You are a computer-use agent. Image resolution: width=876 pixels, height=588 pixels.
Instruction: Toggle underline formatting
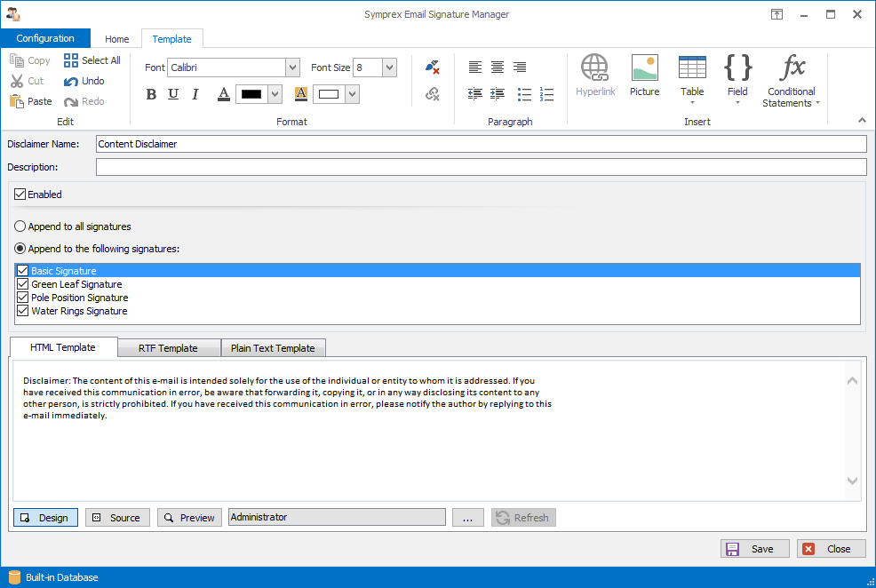(x=173, y=94)
